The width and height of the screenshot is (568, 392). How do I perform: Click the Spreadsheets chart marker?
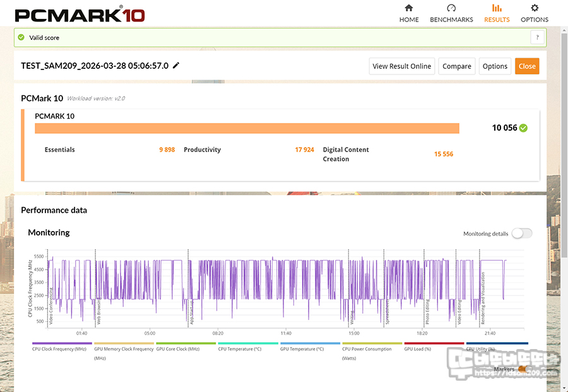(387, 312)
